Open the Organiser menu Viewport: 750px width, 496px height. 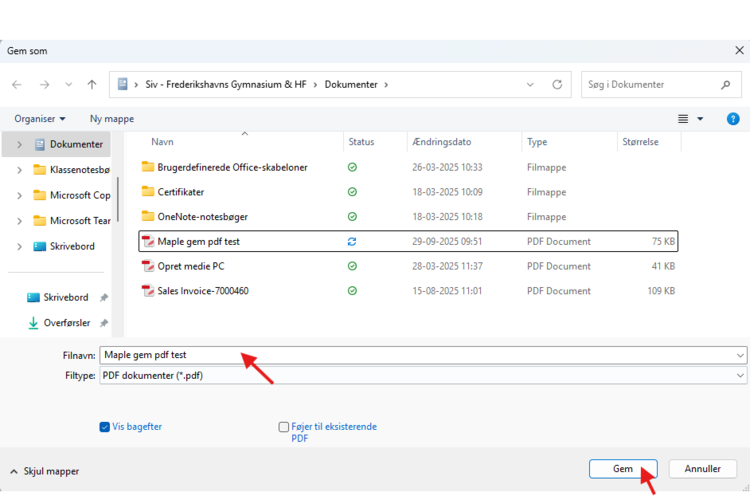pyautogui.click(x=39, y=119)
